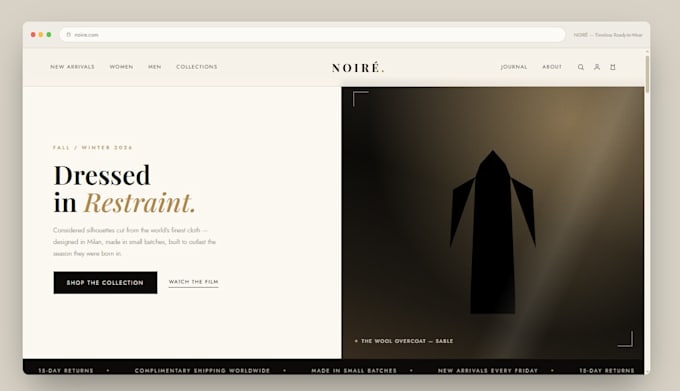Open the Collections menu item

point(197,67)
